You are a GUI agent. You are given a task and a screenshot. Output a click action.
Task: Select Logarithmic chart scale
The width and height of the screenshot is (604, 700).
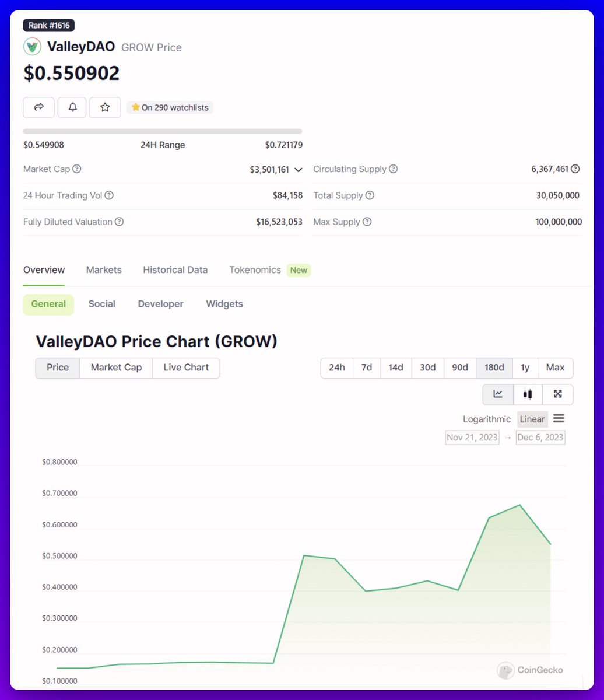(487, 419)
